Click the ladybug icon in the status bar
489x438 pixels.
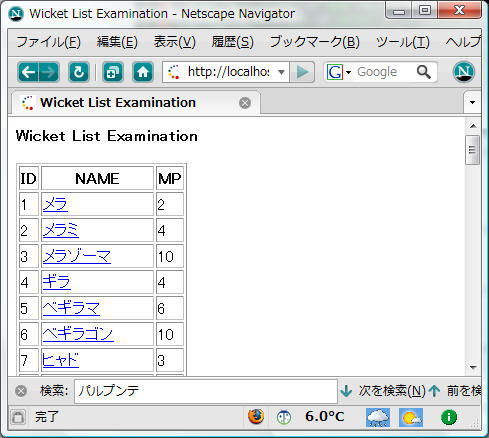pyautogui.click(x=284, y=417)
